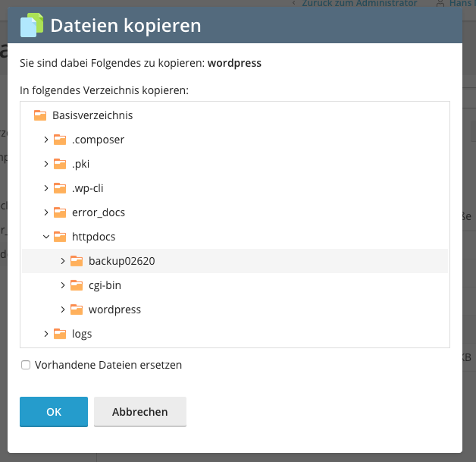The height and width of the screenshot is (462, 476).
Task: Click the cgi-bin folder icon
Action: [x=77, y=285]
